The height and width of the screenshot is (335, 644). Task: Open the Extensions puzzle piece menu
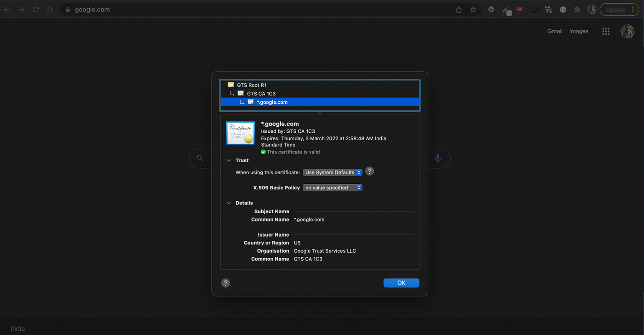click(577, 9)
